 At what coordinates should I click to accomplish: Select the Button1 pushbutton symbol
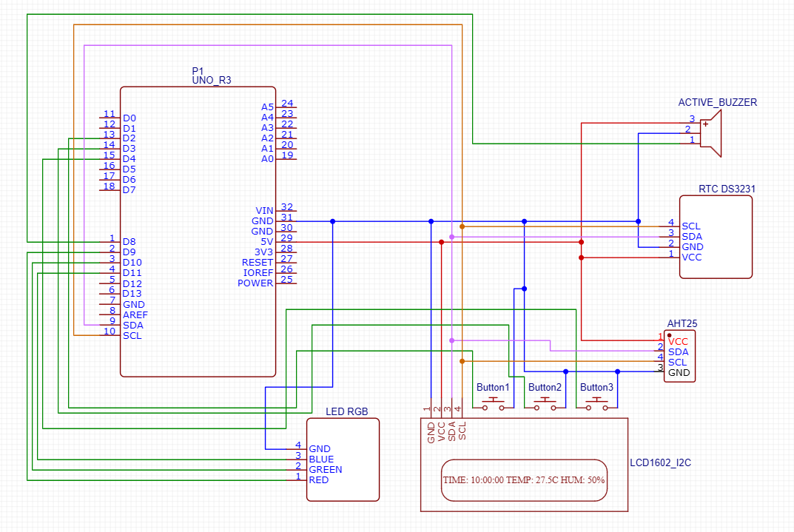point(494,404)
